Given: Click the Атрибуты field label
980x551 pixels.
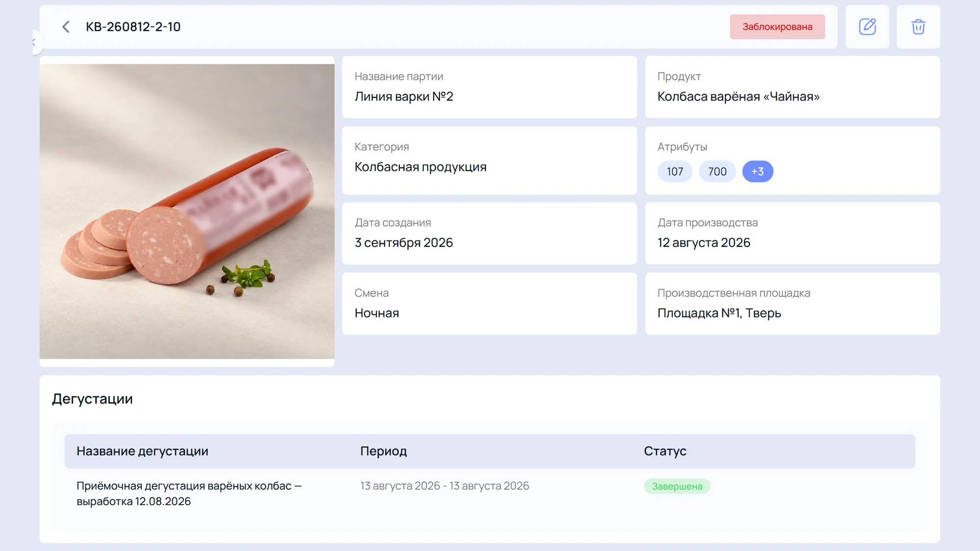Looking at the screenshot, I should coord(682,147).
